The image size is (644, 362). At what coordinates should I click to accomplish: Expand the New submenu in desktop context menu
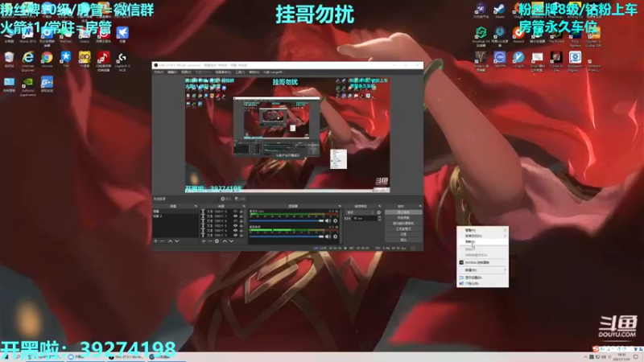click(482, 270)
